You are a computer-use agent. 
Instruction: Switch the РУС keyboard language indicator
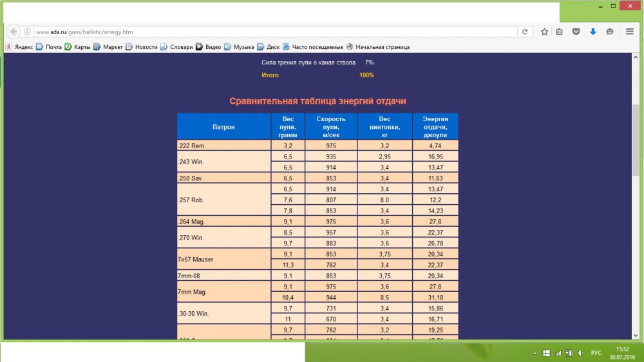(x=596, y=353)
